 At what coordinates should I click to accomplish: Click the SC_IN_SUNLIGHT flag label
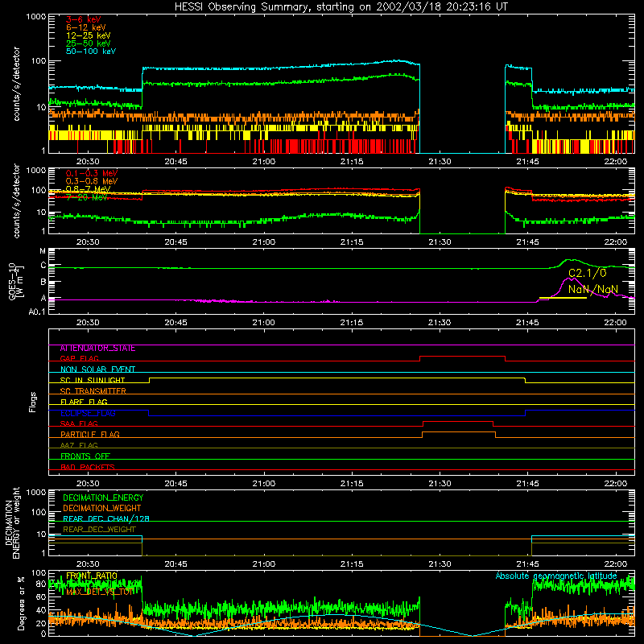[x=93, y=380]
